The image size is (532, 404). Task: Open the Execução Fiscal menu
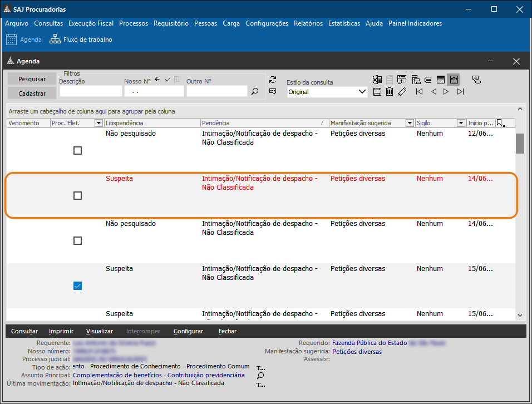click(x=91, y=23)
